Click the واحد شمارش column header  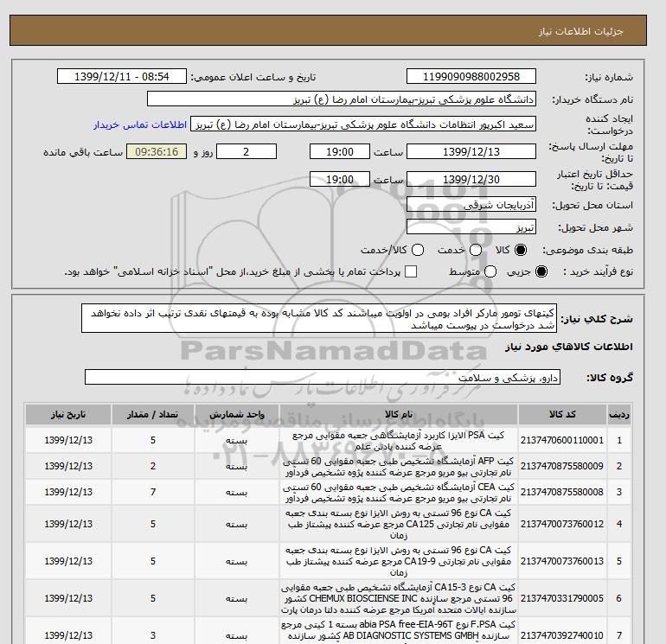point(237,414)
